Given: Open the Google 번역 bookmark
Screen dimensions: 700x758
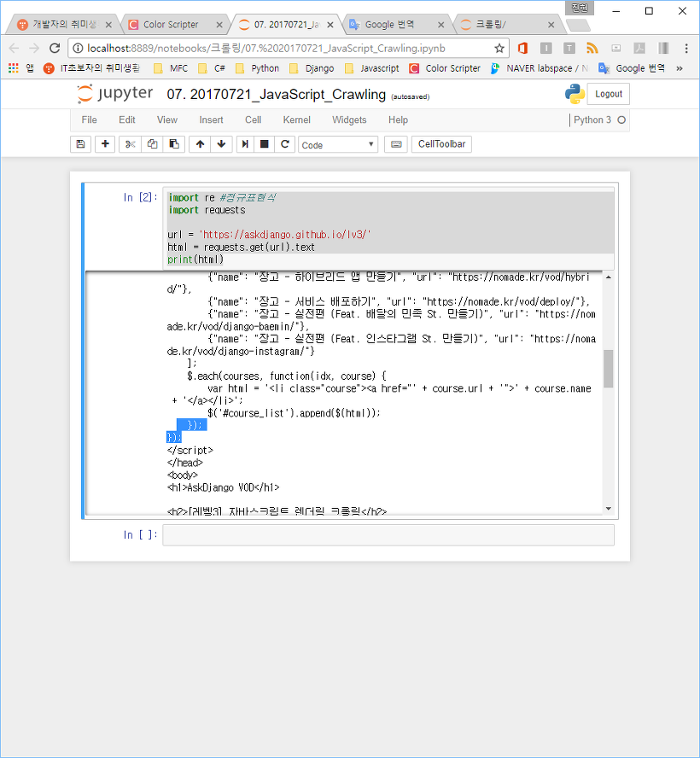Looking at the screenshot, I should [632, 68].
